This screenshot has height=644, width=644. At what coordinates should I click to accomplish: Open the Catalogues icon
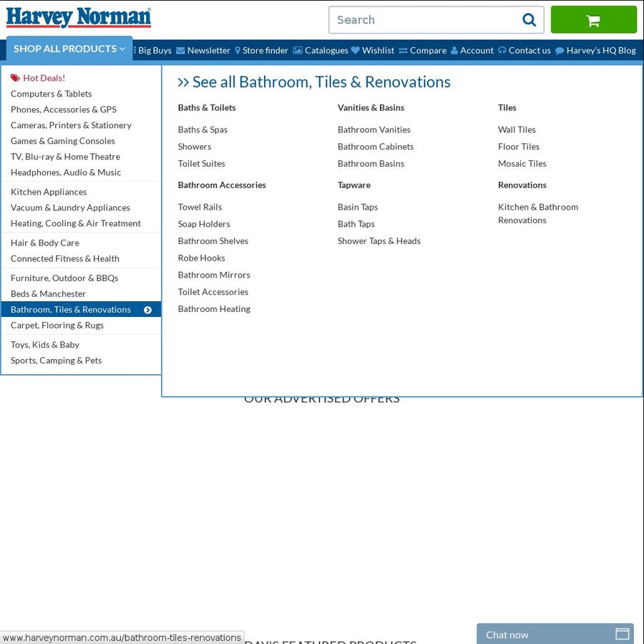(x=296, y=50)
